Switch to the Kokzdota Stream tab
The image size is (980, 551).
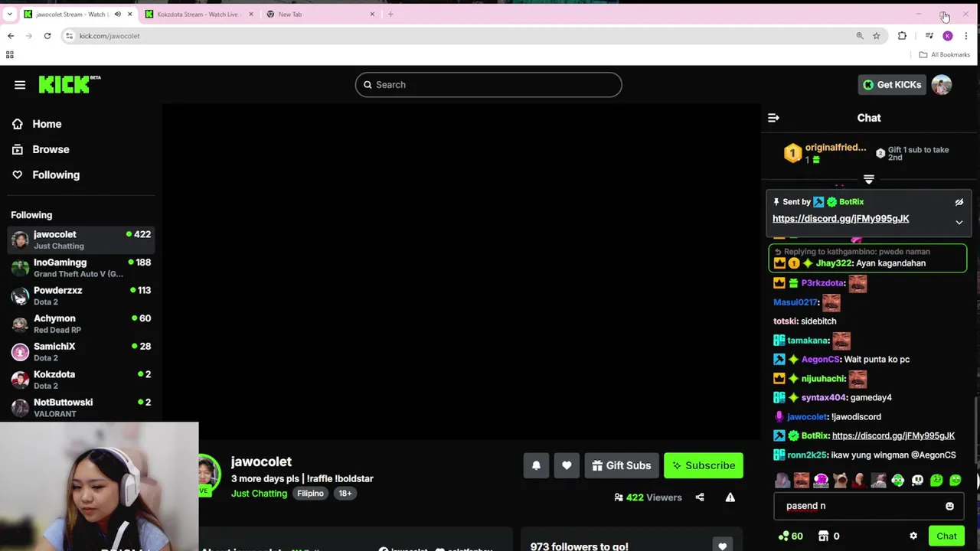(198, 14)
